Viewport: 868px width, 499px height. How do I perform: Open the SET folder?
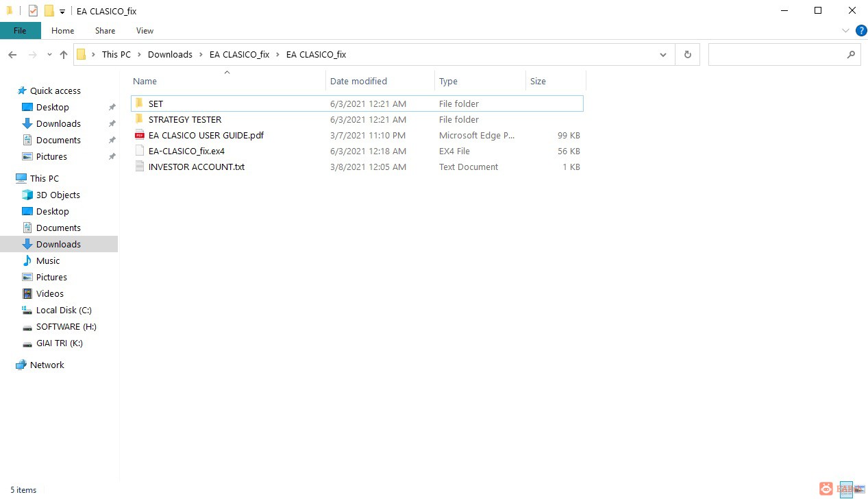pyautogui.click(x=356, y=104)
